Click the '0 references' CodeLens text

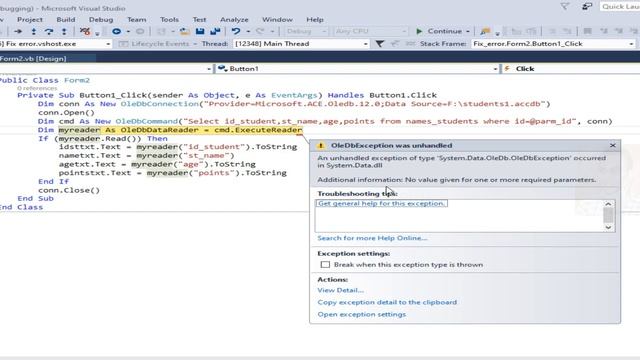[37, 88]
